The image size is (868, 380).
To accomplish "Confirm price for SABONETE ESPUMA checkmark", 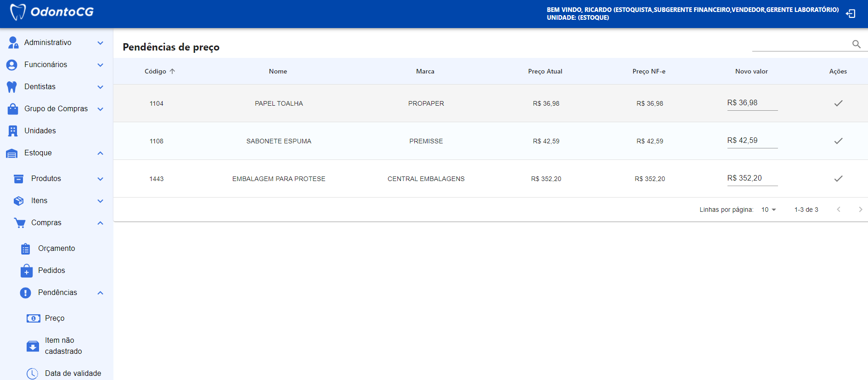I will [838, 141].
